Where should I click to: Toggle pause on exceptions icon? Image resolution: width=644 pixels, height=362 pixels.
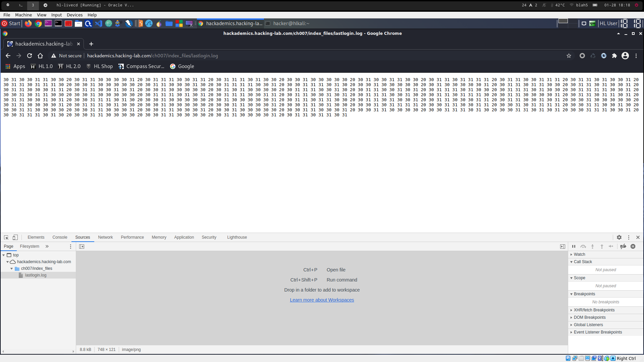(633, 246)
